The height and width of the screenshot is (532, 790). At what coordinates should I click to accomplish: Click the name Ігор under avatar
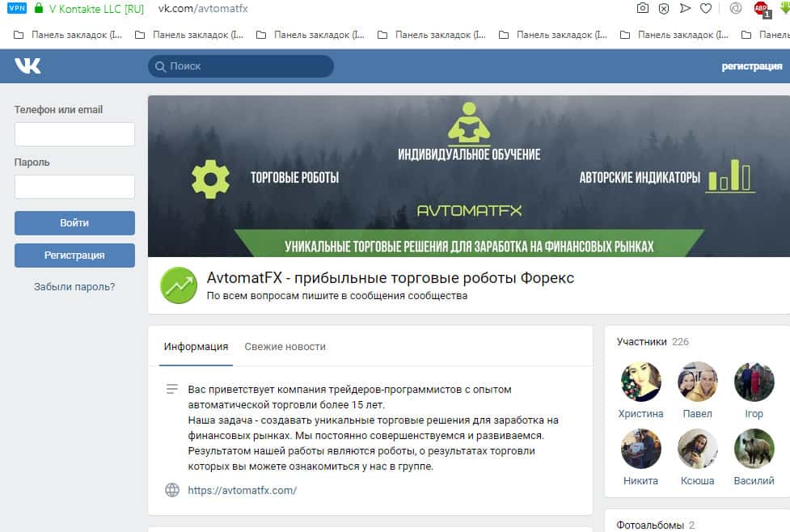754,414
